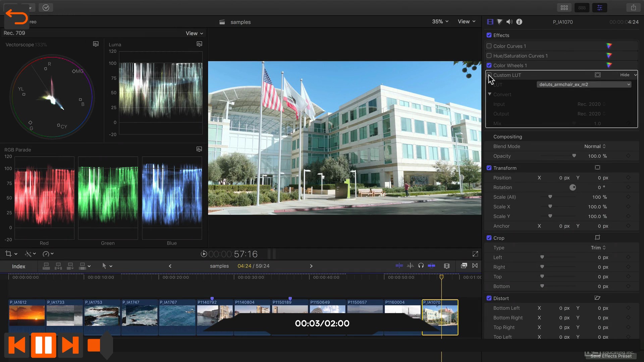Click the share export icon
The image size is (644, 362).
pos(633,7)
